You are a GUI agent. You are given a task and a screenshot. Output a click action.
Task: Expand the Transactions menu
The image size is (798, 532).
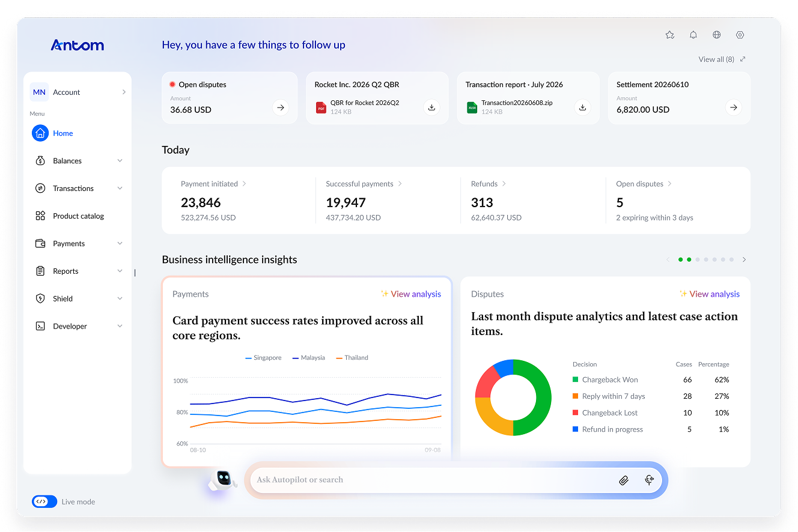[x=120, y=189]
